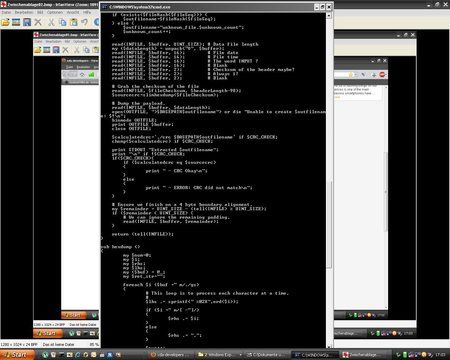Click the slideshow icon in IrfanView toolbar

pyautogui.click(x=16, y=22)
